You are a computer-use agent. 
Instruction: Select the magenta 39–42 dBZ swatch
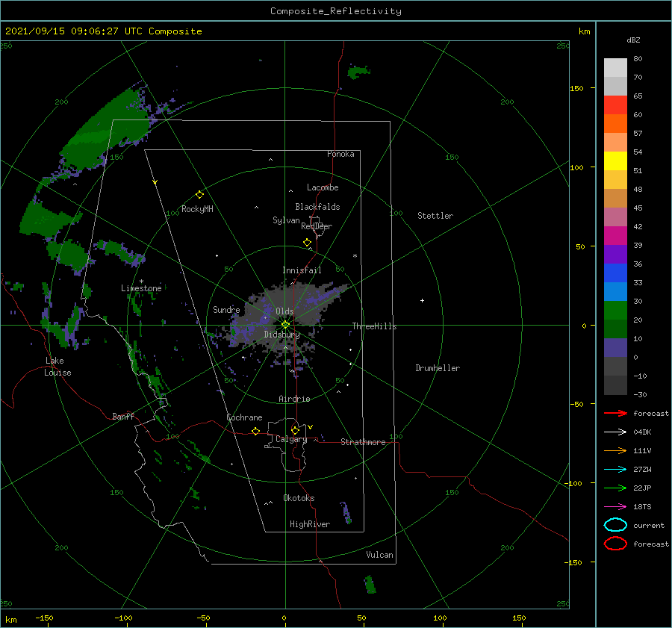click(x=615, y=236)
